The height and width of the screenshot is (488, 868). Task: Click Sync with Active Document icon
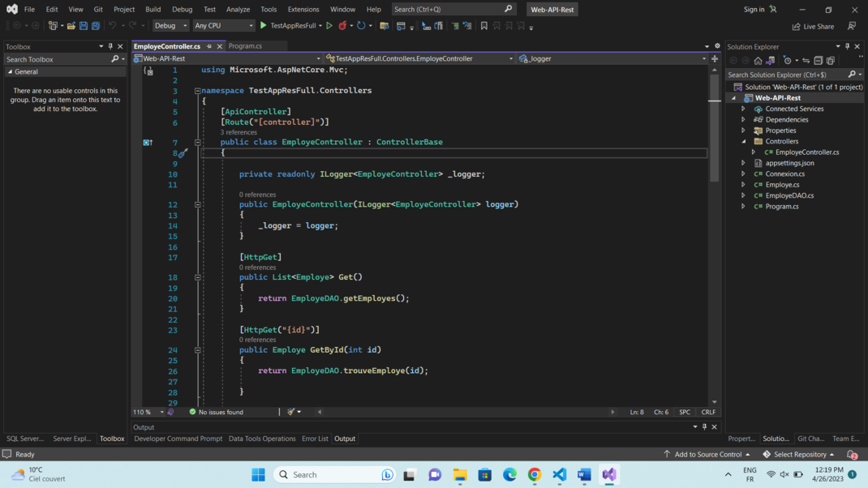tap(806, 60)
